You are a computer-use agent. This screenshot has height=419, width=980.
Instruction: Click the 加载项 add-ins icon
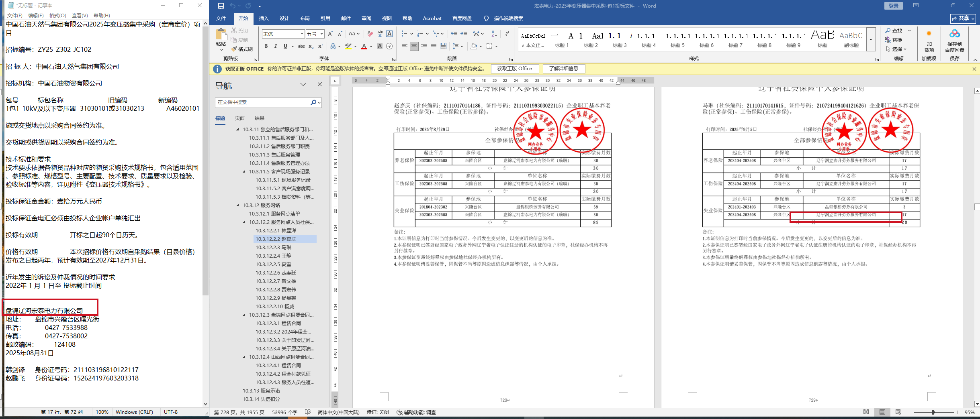(929, 34)
